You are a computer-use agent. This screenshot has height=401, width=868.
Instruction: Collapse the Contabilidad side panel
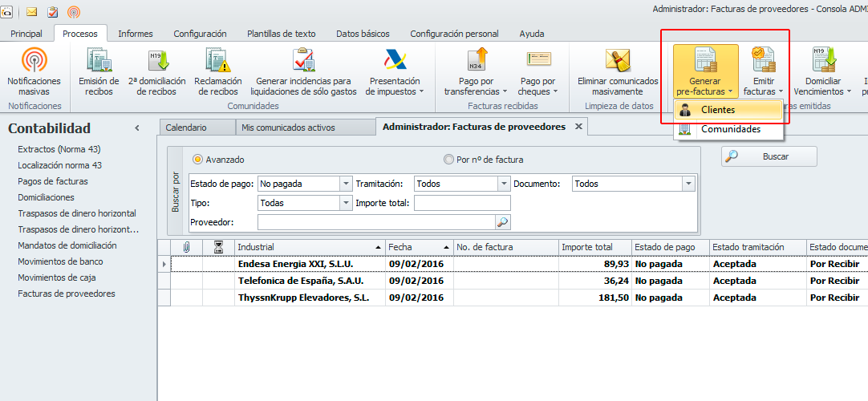[x=137, y=128]
